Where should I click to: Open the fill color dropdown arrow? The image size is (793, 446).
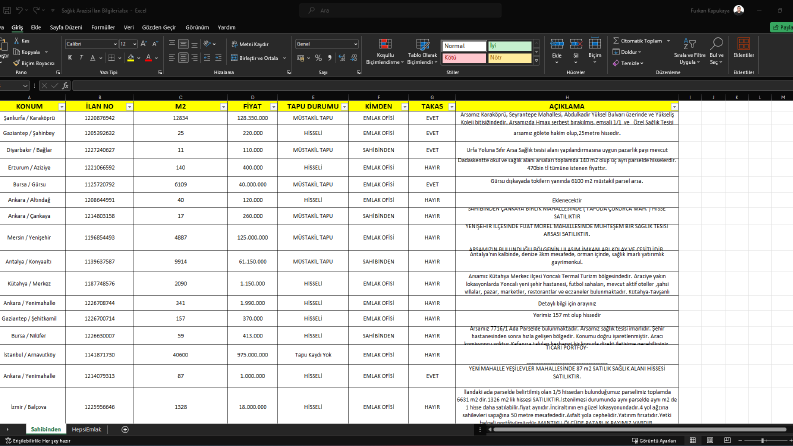(x=138, y=58)
